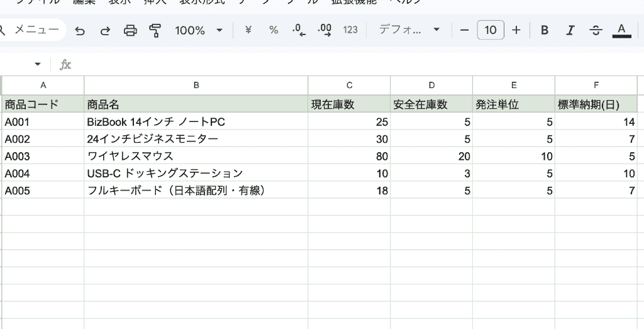Open the font family dropdown
The image size is (644, 329).
coord(409,30)
